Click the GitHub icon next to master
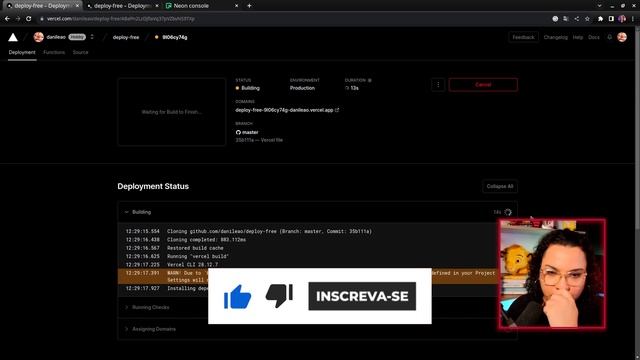 click(238, 132)
